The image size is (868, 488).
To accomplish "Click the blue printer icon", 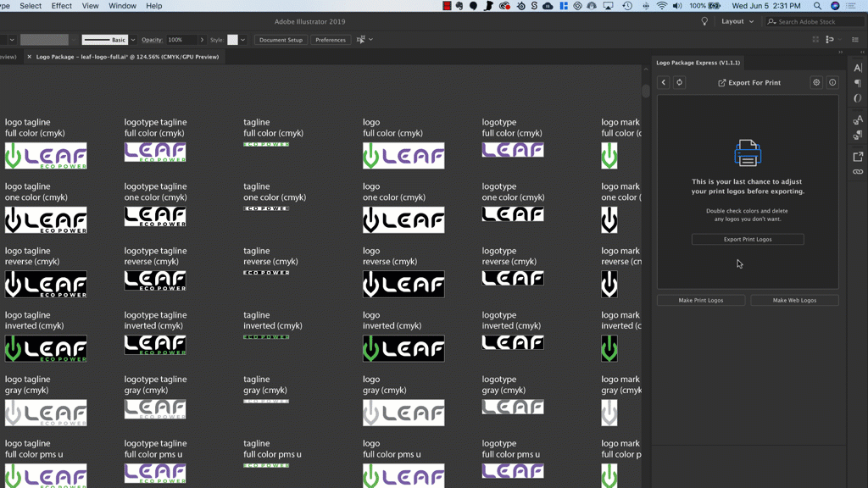I will coord(748,152).
